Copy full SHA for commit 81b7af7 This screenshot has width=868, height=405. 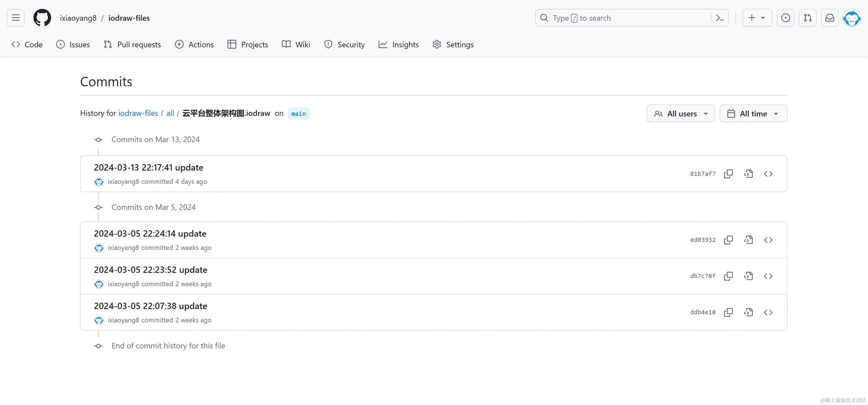click(728, 174)
